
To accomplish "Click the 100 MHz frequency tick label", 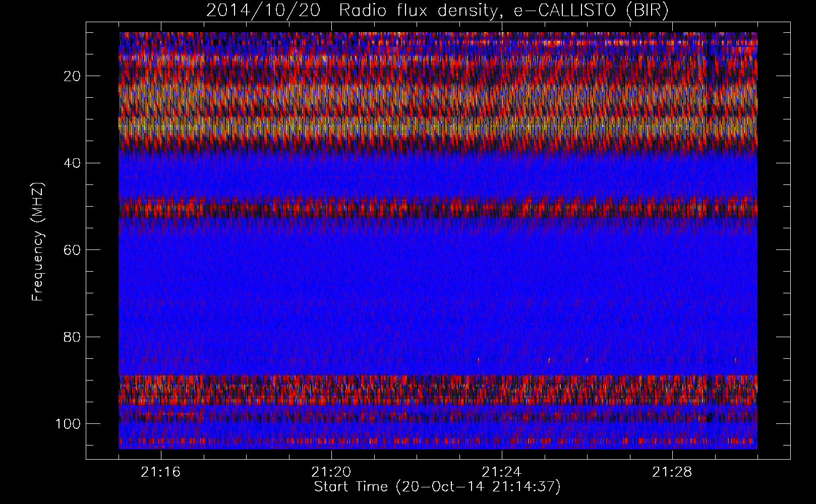I will point(68,424).
